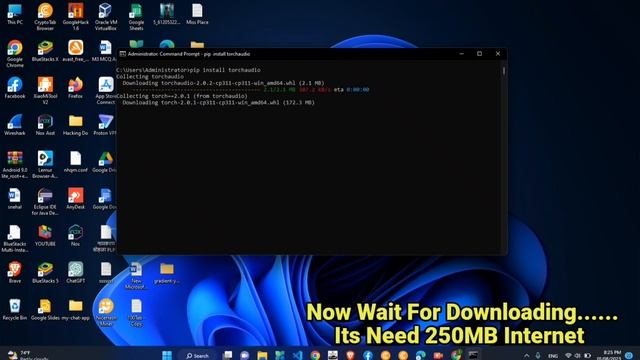Open the snehal Word document
Screen dimensions: 640x360
point(15,199)
